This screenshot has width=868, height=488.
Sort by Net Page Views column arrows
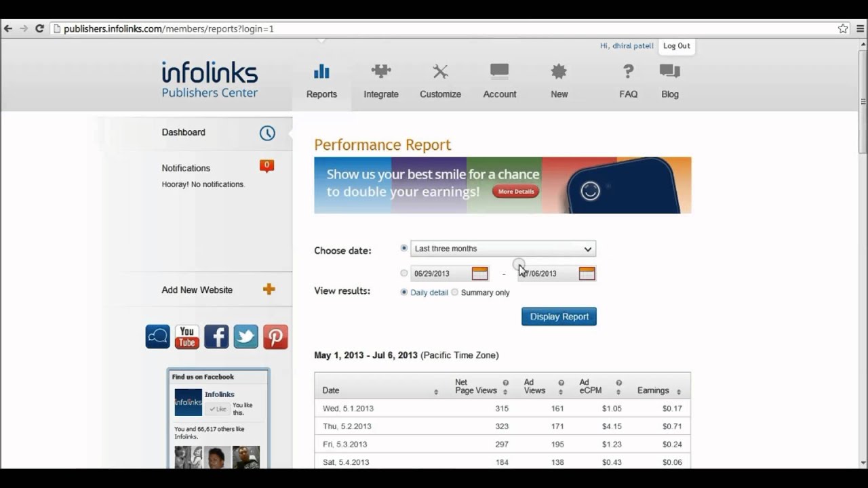coord(505,392)
